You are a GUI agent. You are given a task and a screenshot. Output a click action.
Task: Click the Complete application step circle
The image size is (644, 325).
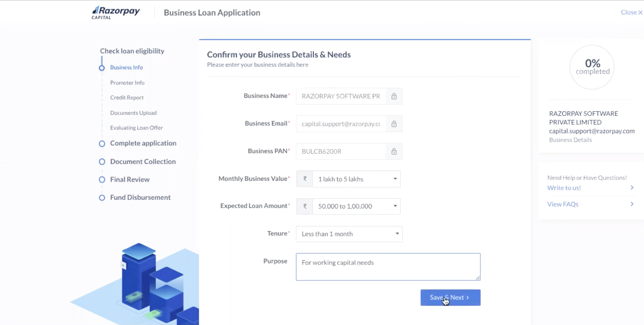[x=102, y=143]
